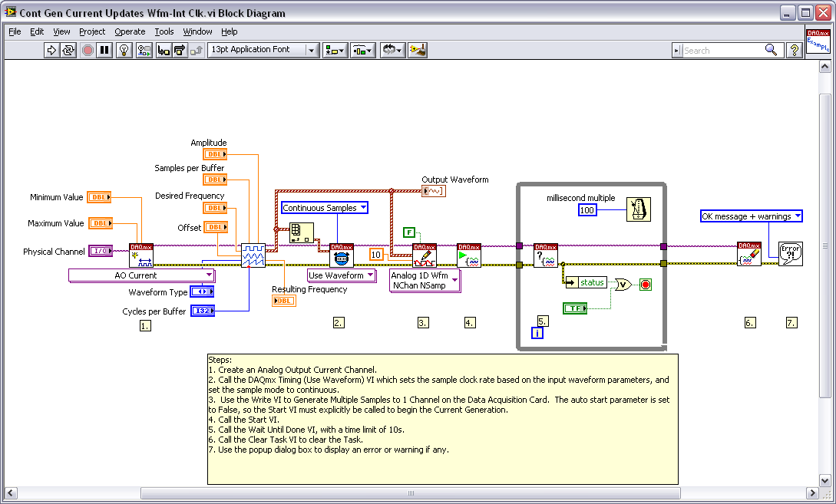
Task: Click Run Continuously toolbar icon
Action: click(x=69, y=50)
